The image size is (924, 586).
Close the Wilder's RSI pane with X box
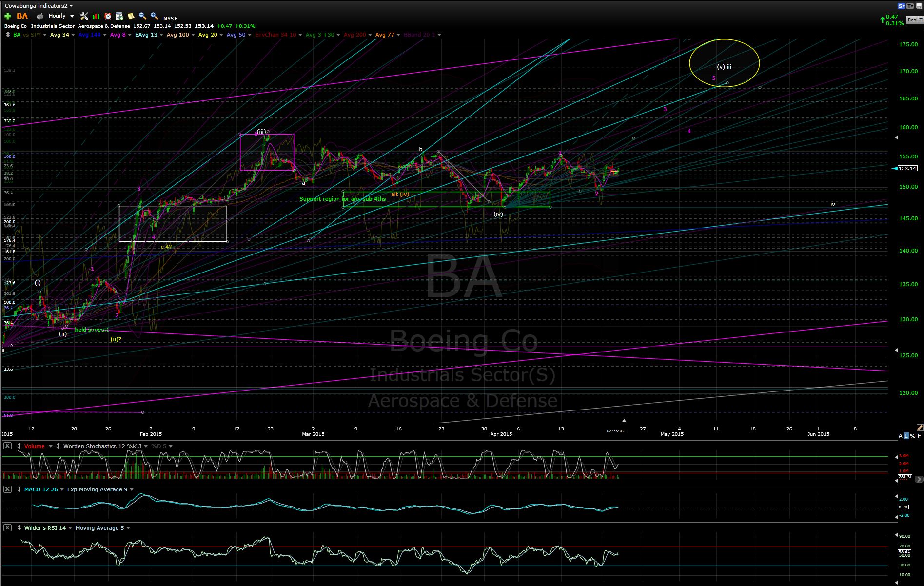[8, 528]
